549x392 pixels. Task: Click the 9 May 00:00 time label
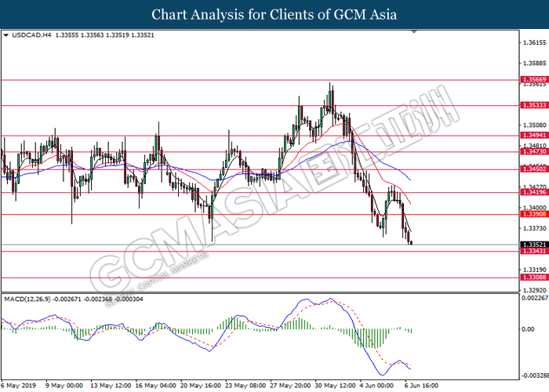(x=64, y=386)
